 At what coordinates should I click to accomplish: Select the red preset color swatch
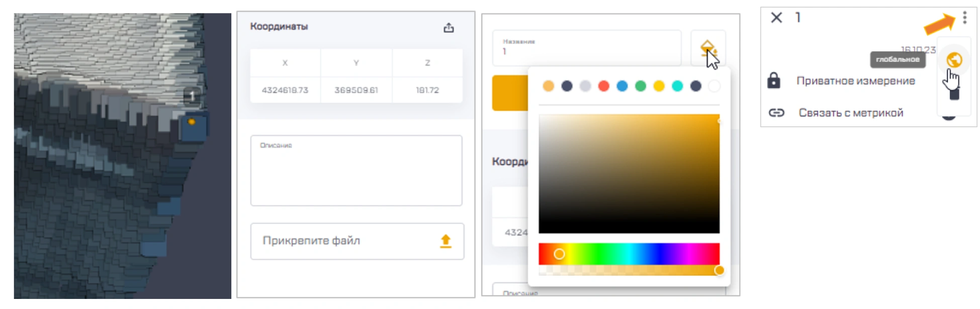[604, 86]
